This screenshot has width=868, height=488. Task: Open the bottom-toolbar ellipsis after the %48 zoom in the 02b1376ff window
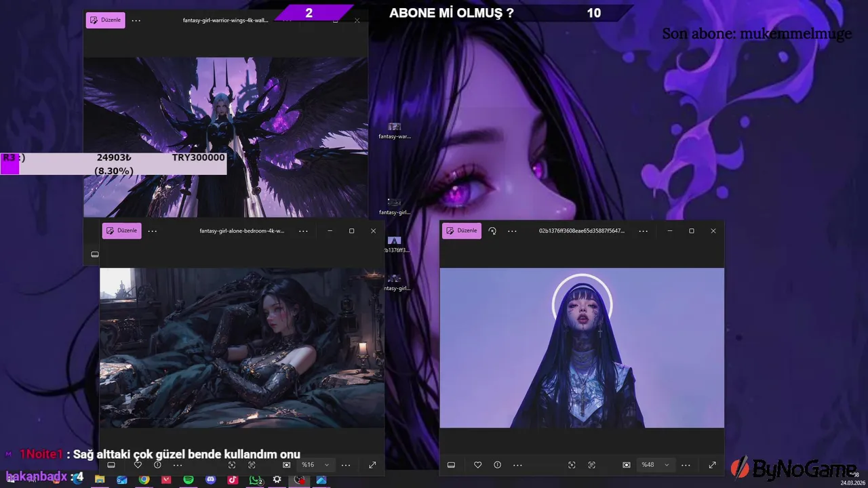[686, 465]
